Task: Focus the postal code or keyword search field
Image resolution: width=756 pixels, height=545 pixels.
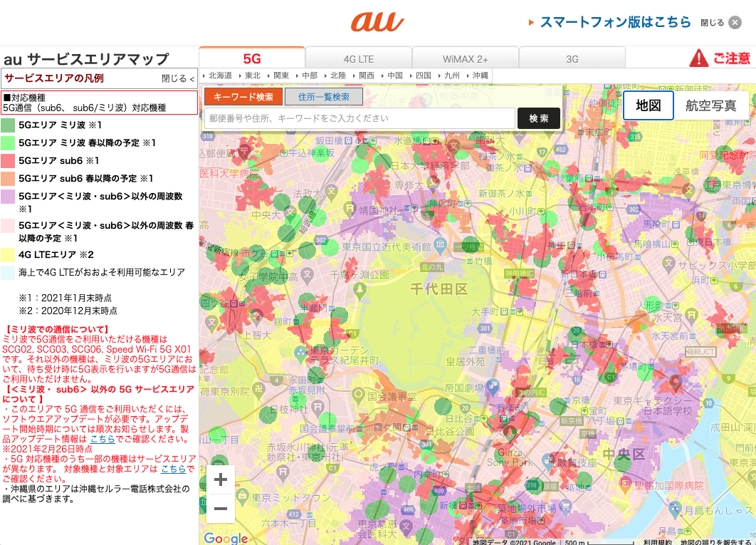Action: click(359, 118)
